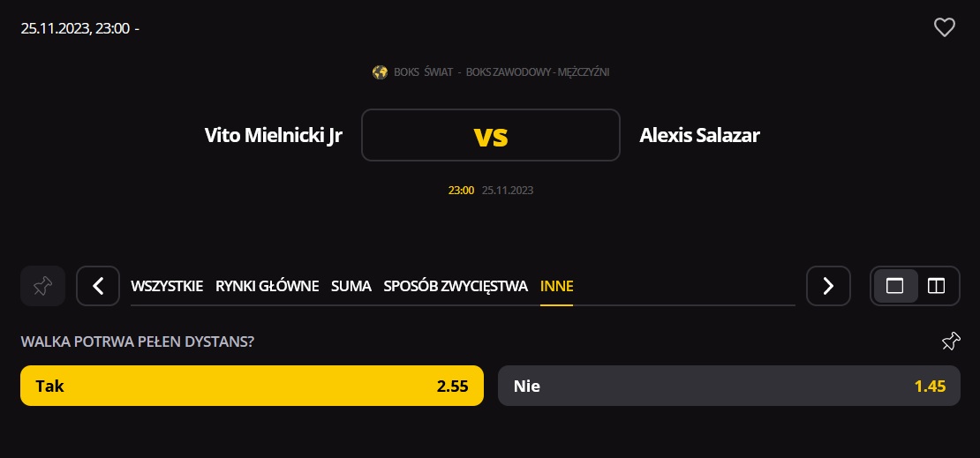The height and width of the screenshot is (458, 980).
Task: Collapse the 'Walka potrwa pełen dystans?' market header
Action: tap(138, 342)
